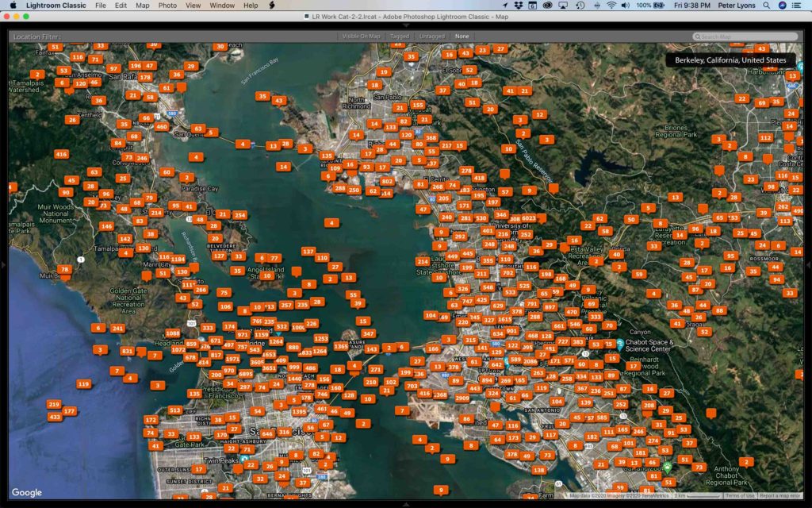Open the Dropbox menu bar icon

519,6
